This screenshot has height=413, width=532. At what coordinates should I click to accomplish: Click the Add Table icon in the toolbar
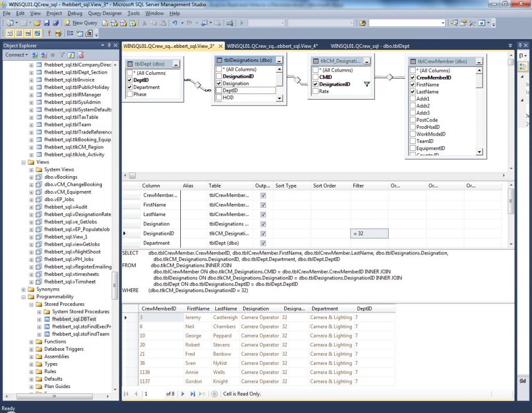click(x=79, y=33)
